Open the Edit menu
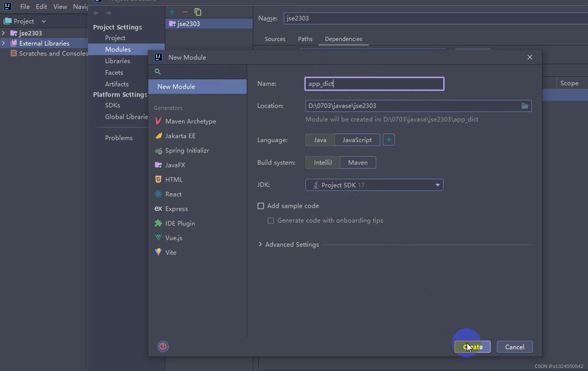This screenshot has height=371, width=588. tap(41, 7)
